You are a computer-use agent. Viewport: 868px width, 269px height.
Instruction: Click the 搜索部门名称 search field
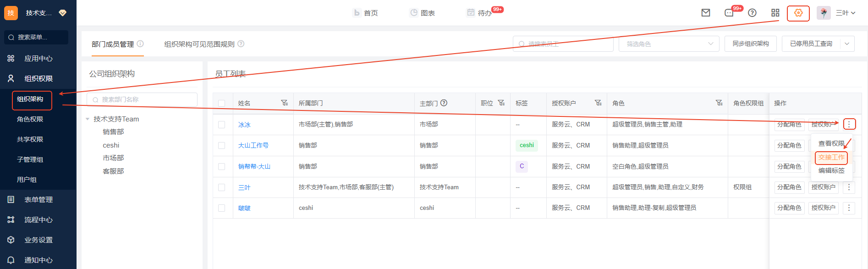tap(142, 99)
